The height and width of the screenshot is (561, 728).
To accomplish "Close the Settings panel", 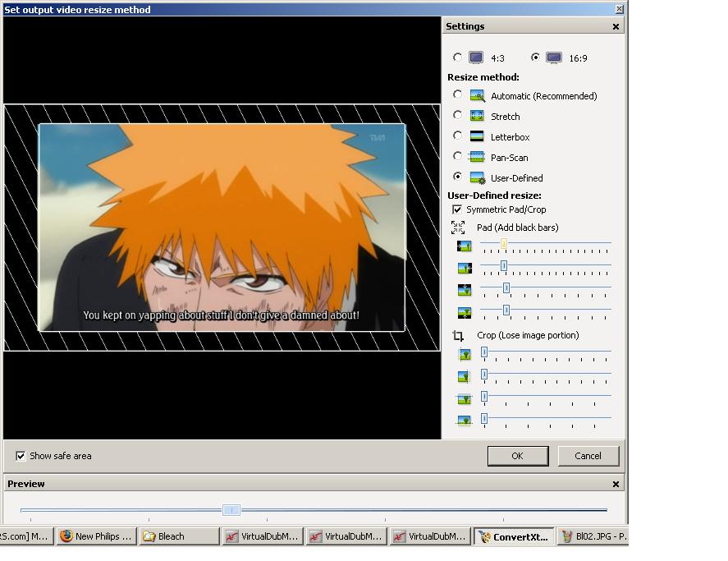I will click(616, 26).
